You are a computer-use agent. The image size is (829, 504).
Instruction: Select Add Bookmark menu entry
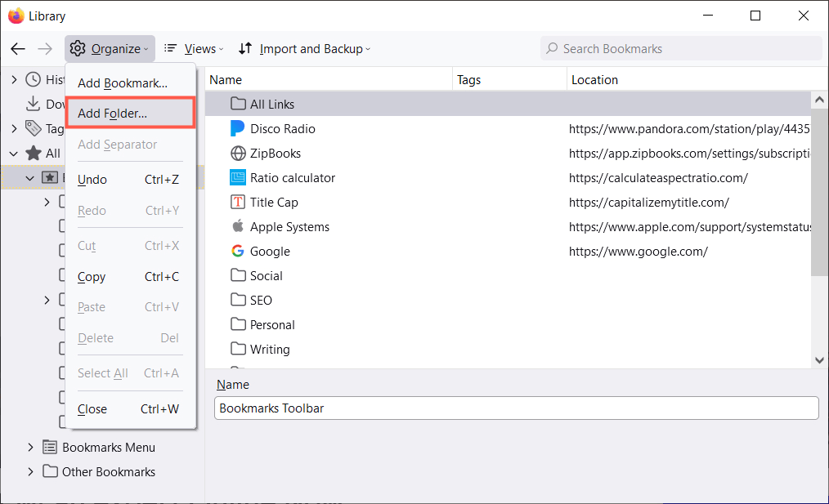[x=123, y=83]
